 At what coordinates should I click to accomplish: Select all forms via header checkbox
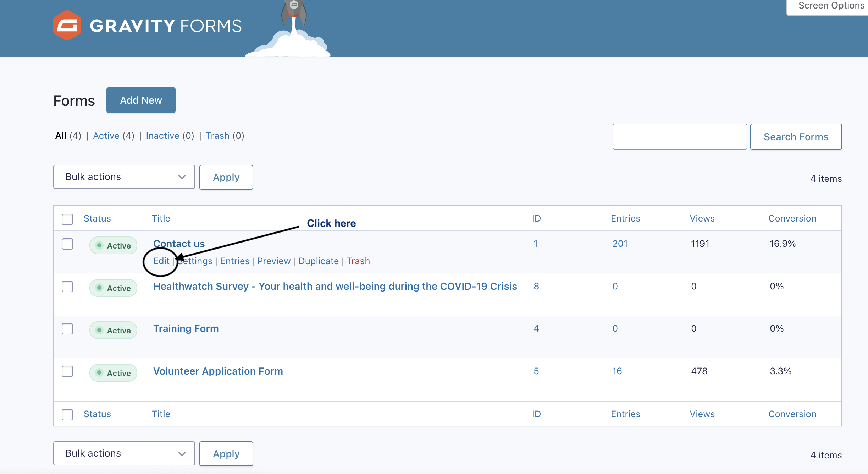point(67,219)
